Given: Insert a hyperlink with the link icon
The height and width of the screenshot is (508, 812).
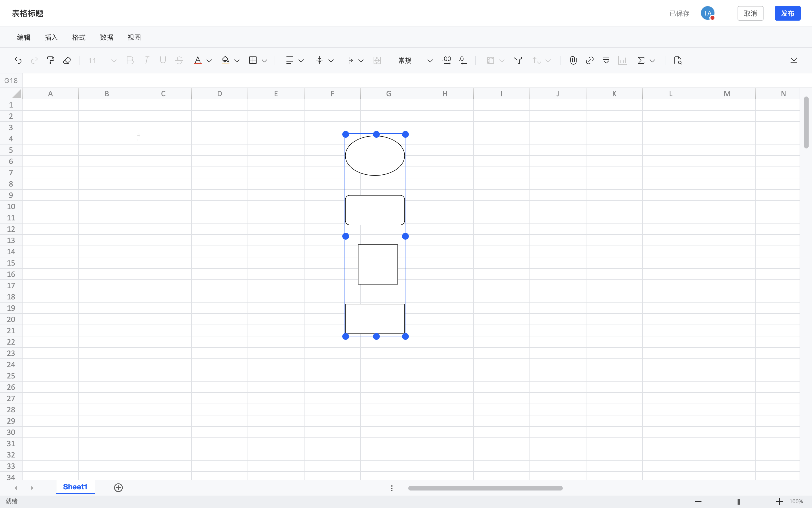Looking at the screenshot, I should point(590,60).
